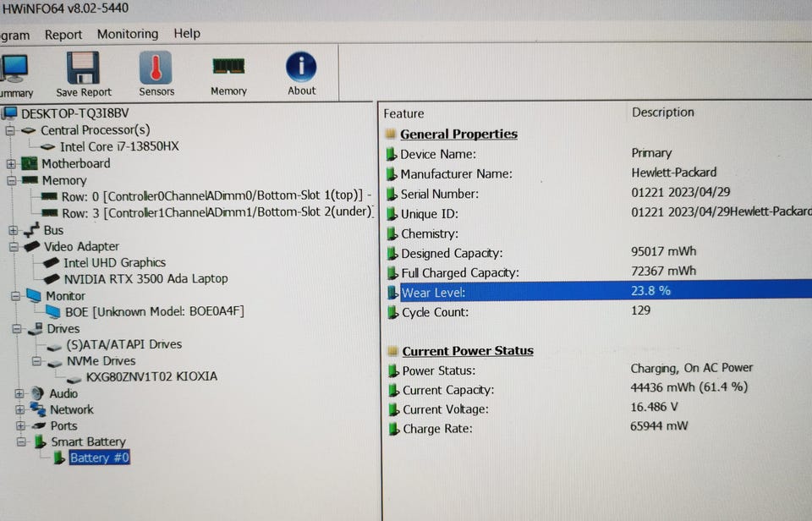Collapse the Video Adapter node
The height and width of the screenshot is (521, 812).
14,246
